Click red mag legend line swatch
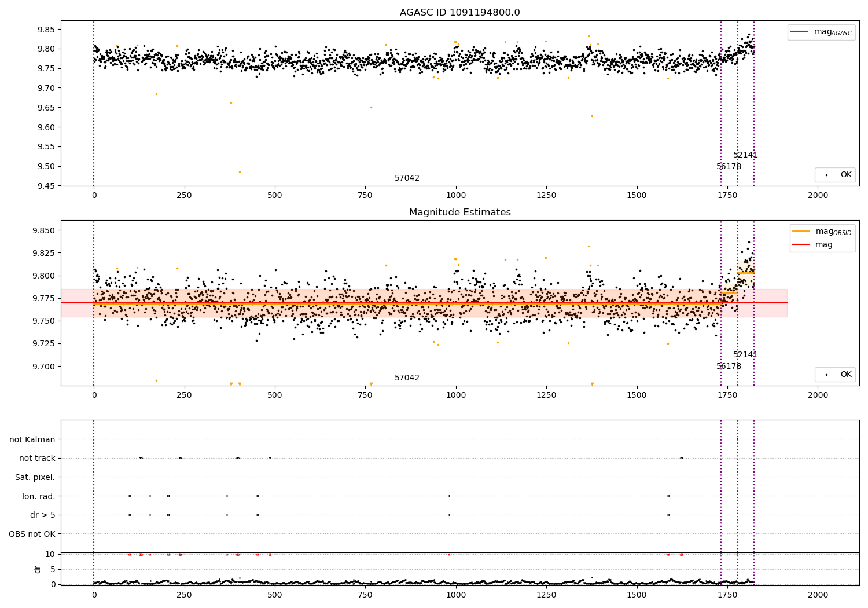Viewport: 868px width, 608px height. 801,245
